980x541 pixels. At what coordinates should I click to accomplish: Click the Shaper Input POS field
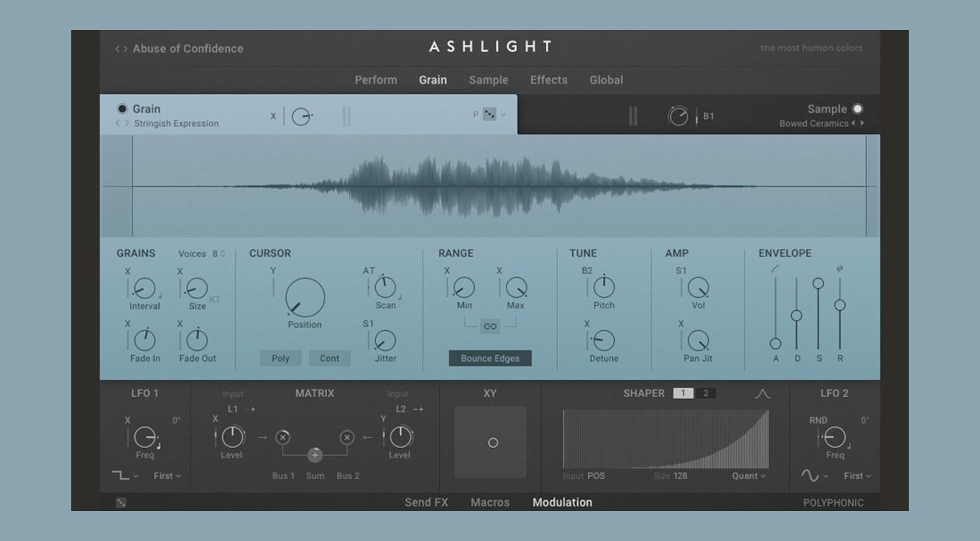coord(584,475)
